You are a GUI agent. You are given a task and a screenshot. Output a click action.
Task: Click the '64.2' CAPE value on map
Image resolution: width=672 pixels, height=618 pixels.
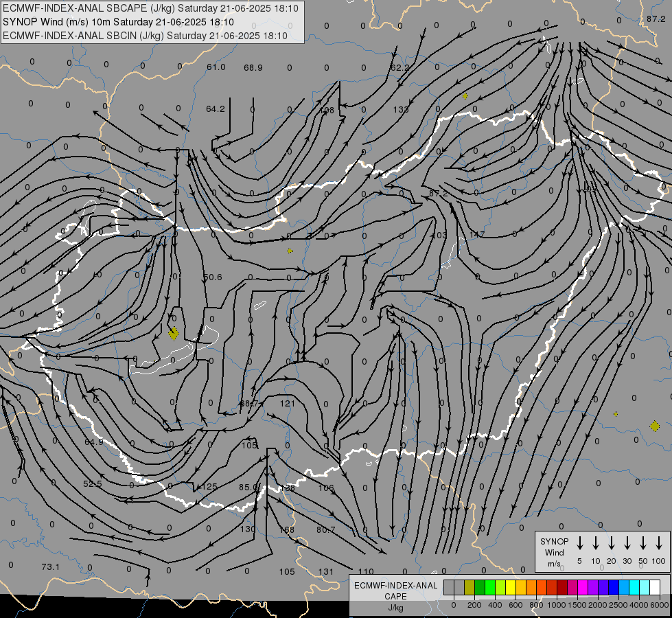[x=215, y=109]
